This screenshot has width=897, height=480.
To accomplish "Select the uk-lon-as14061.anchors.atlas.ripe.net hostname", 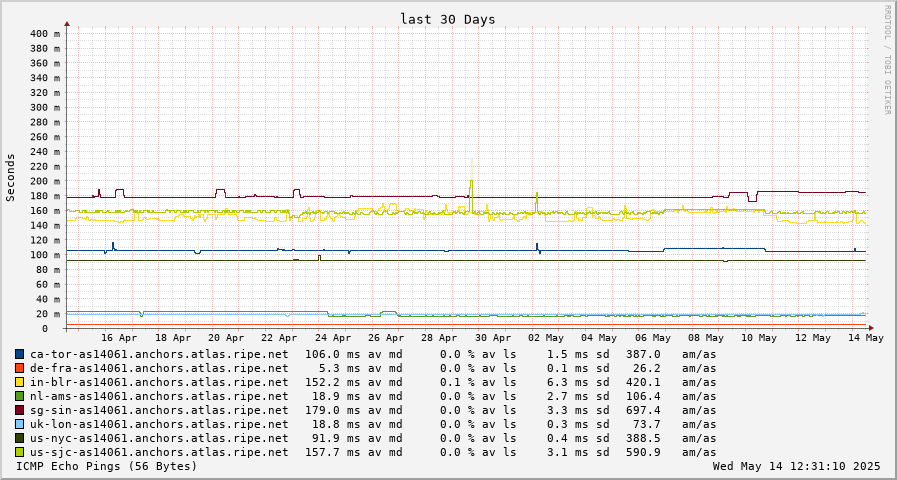I will click(x=159, y=425).
